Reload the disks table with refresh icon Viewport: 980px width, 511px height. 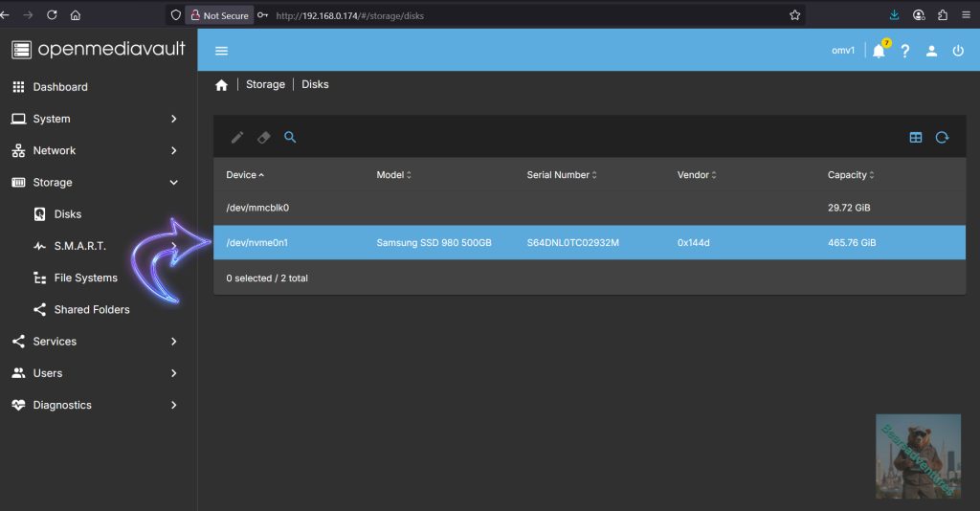[x=942, y=138]
